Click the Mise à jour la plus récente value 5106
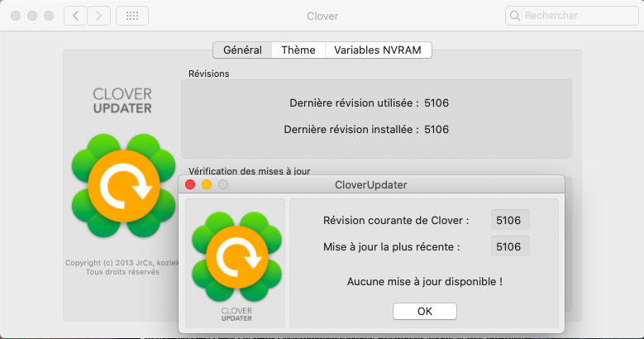The height and width of the screenshot is (339, 644). [x=510, y=246]
